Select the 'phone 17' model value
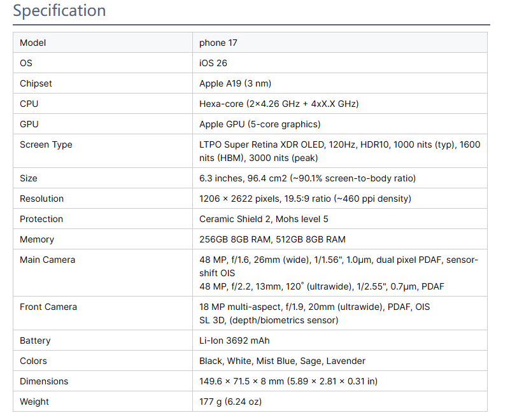Viewport: 517px width, 420px height. (218, 43)
